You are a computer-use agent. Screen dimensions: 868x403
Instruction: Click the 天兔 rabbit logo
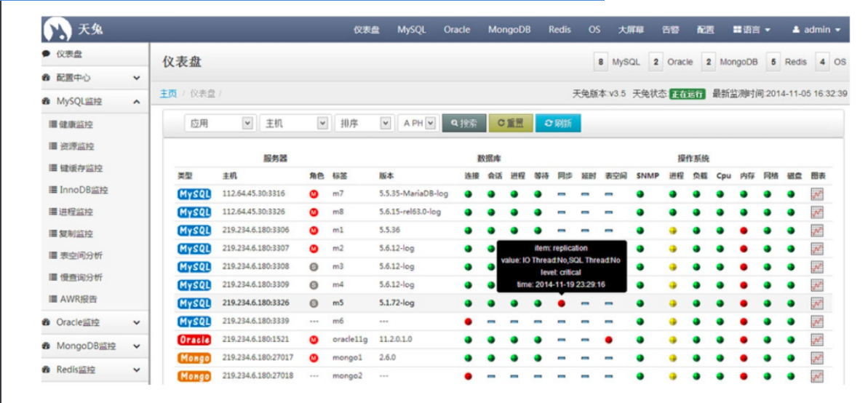57,29
